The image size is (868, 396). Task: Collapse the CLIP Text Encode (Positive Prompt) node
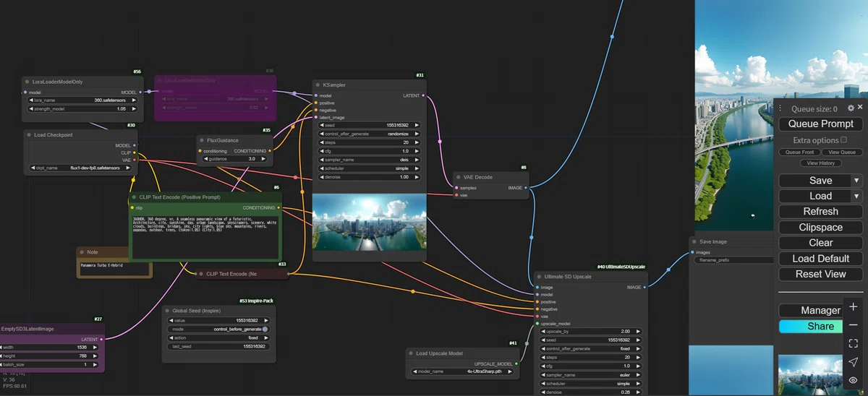click(x=135, y=197)
